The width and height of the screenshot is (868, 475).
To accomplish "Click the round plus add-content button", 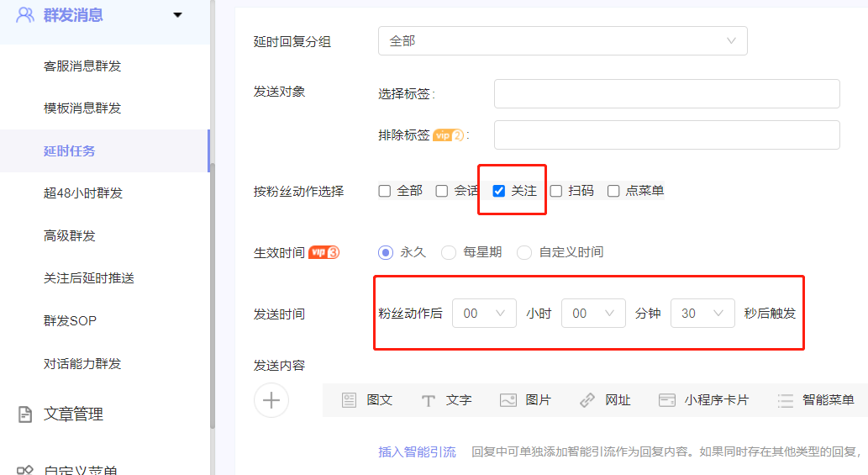I will pos(271,399).
